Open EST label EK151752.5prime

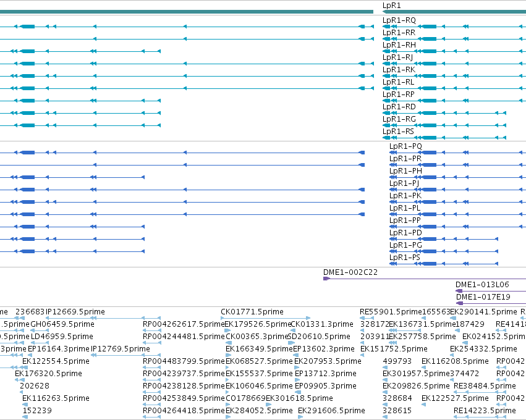pos(394,349)
